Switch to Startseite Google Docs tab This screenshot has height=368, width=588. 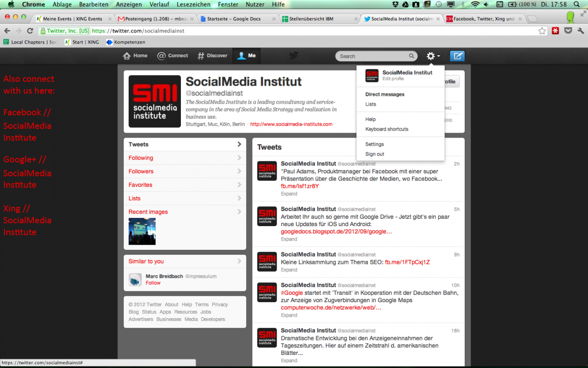click(236, 19)
